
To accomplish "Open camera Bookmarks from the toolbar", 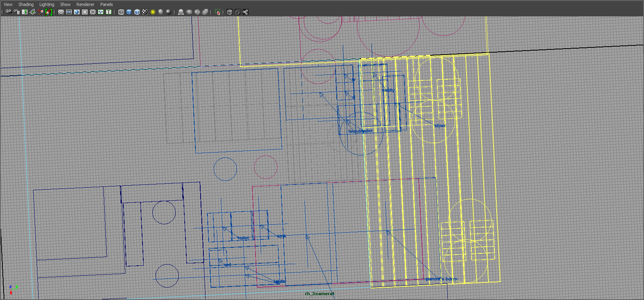I will point(25,12).
